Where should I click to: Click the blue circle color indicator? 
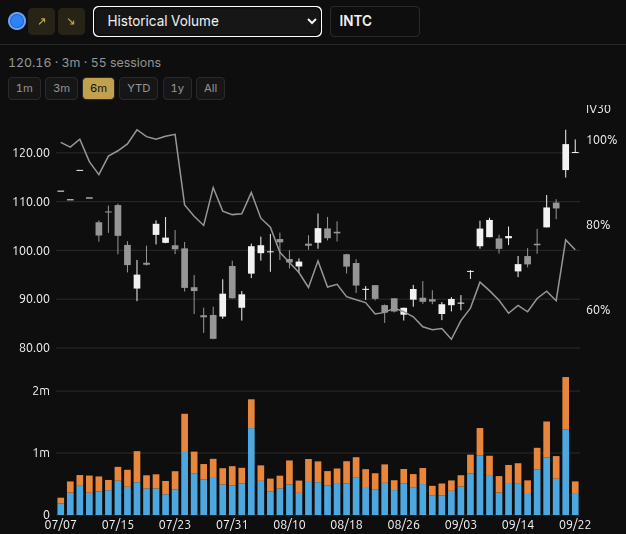(17, 21)
